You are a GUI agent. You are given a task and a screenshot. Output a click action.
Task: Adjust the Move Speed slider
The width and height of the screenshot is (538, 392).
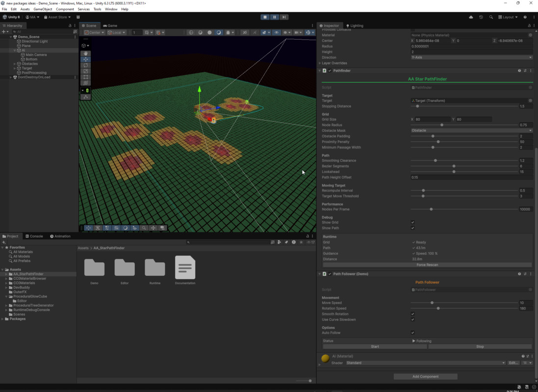pos(464,303)
